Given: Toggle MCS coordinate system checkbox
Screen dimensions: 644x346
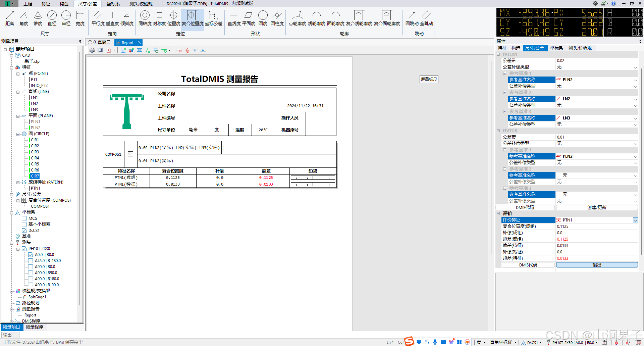Looking at the screenshot, I should point(24,218).
